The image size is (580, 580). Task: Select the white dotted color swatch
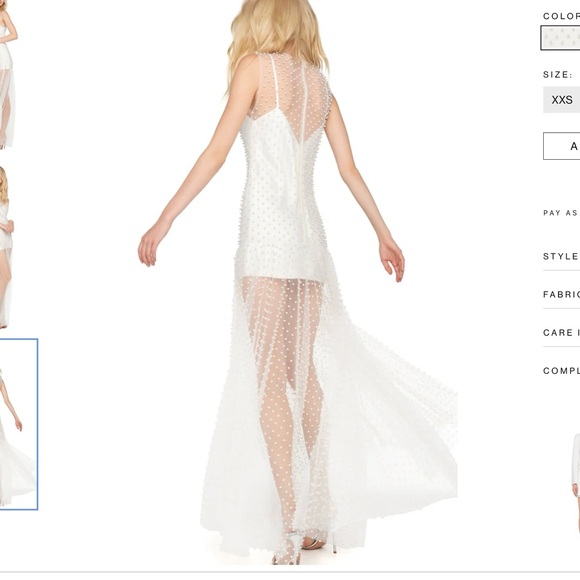click(x=560, y=38)
